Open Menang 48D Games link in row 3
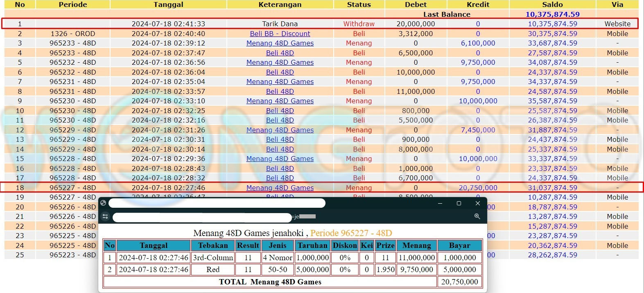 [280, 43]
